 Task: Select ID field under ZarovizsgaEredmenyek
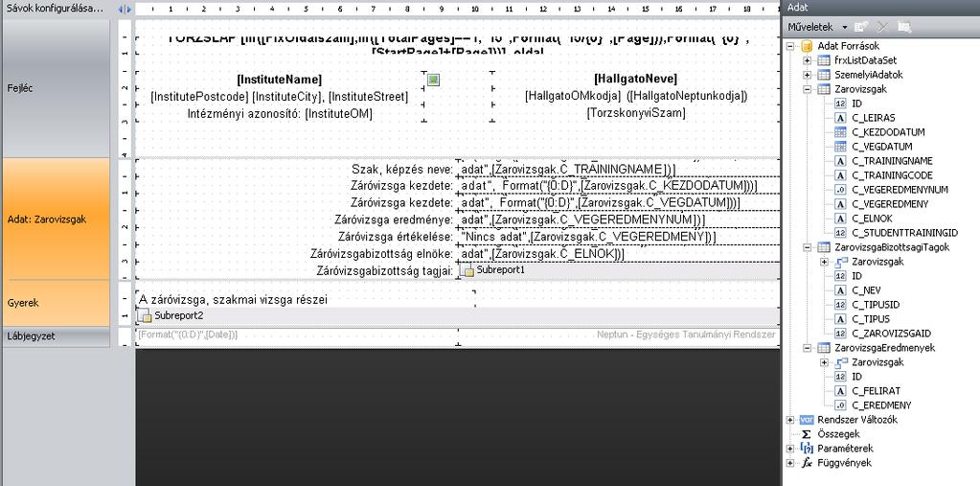coord(856,377)
